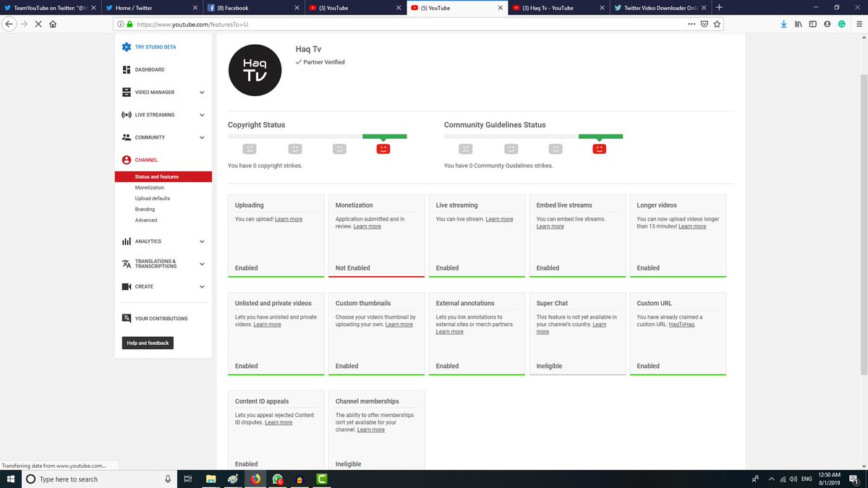Click Learn more under Monetization
The image size is (868, 488).
click(x=367, y=226)
